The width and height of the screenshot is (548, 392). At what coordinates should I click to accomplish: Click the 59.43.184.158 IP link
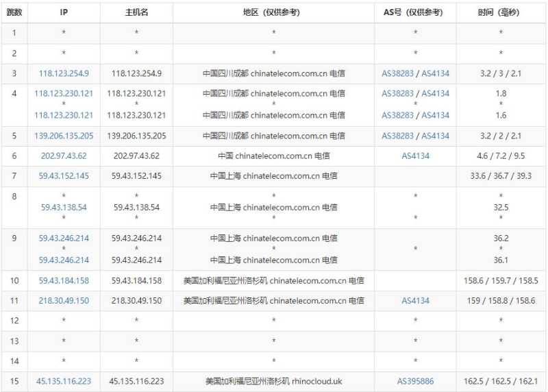[x=64, y=280]
